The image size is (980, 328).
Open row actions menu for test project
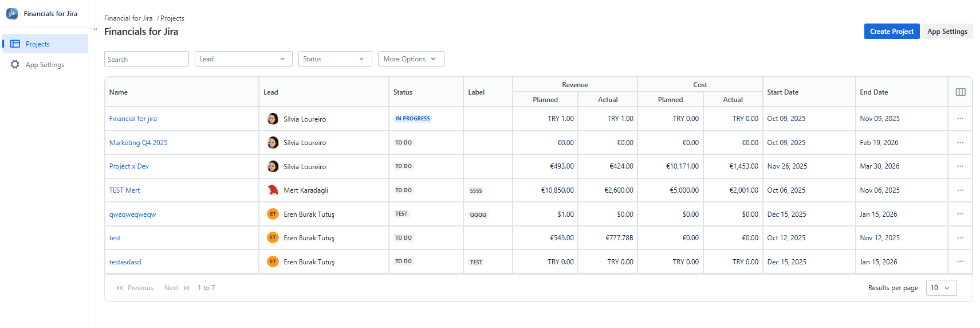(x=961, y=238)
